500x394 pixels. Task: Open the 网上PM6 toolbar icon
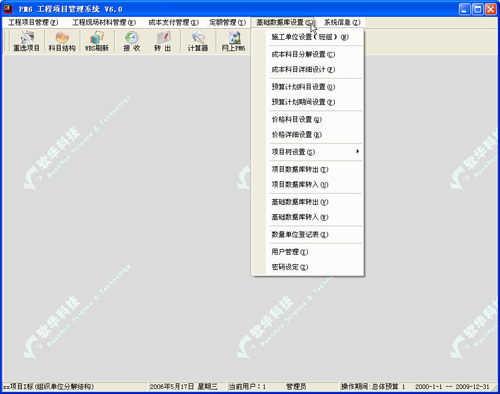click(233, 41)
